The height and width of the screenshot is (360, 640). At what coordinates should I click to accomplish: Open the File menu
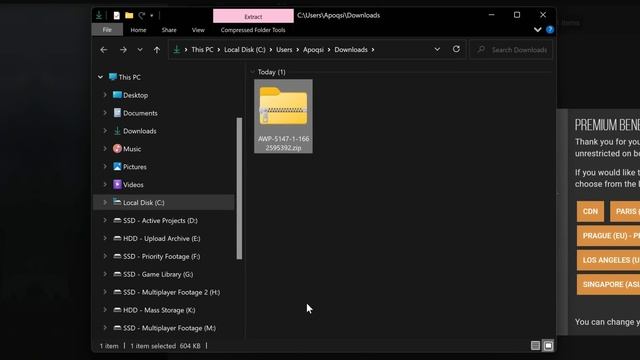pos(107,30)
